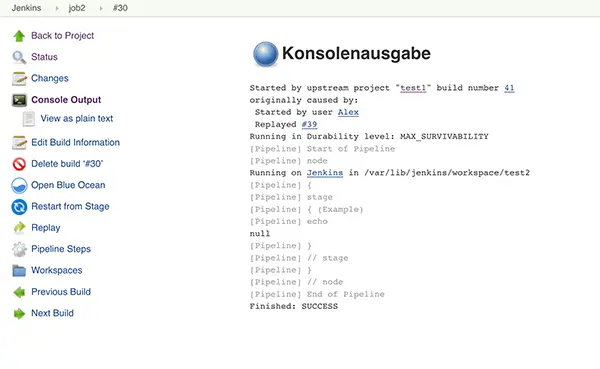The height and width of the screenshot is (369, 600).
Task: Click the magnifying glass Status icon
Action: pyautogui.click(x=19, y=57)
